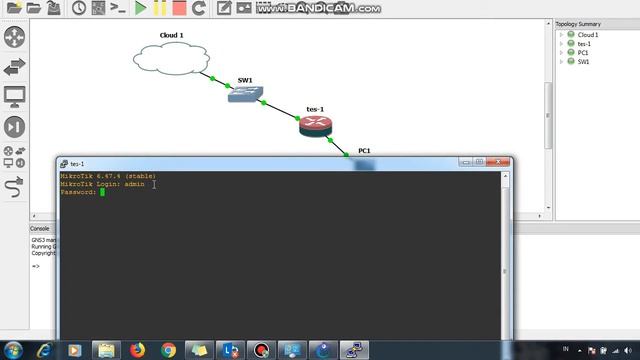Select Cloud 1 row in Topology Summary
640x360 pixels.
588,35
